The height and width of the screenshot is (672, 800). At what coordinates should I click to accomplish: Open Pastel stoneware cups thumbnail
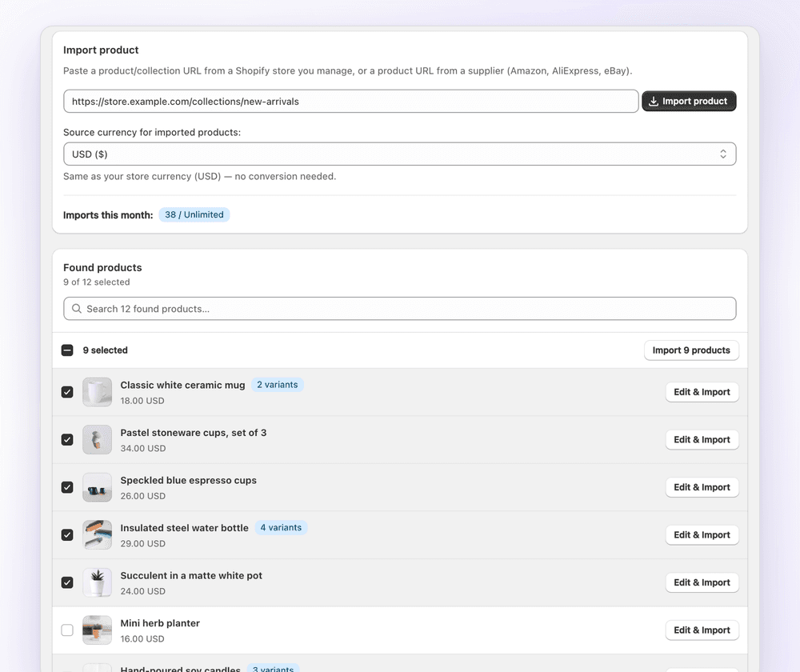[x=97, y=439]
